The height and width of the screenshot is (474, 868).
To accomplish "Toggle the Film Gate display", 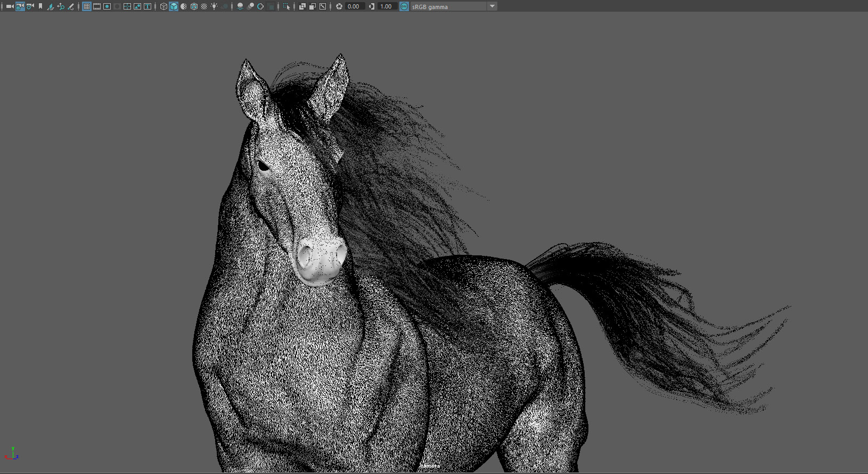I will click(x=97, y=6).
